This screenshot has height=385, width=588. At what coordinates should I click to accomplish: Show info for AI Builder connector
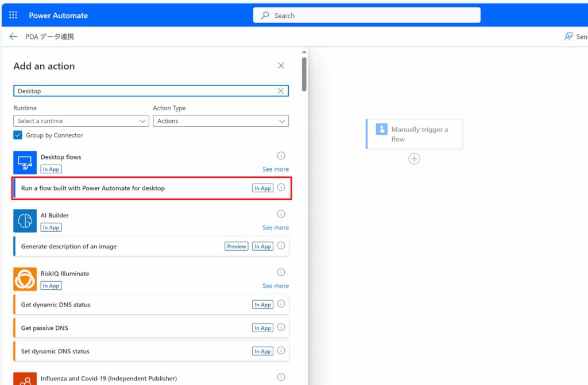click(281, 213)
